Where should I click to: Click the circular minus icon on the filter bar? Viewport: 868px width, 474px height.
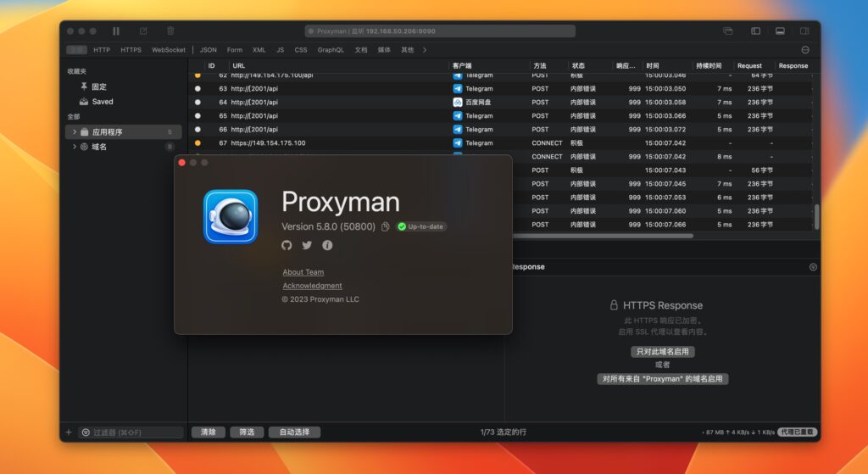[x=805, y=50]
